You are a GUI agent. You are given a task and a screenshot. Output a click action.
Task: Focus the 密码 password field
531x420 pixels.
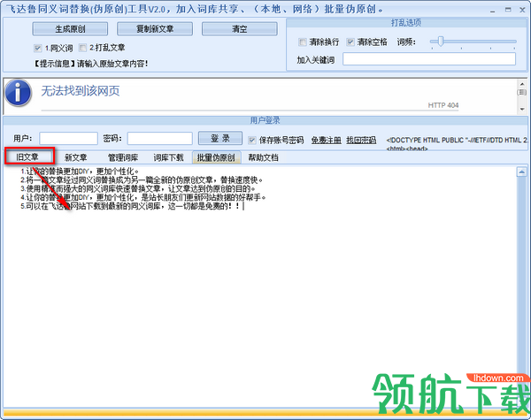coord(160,139)
